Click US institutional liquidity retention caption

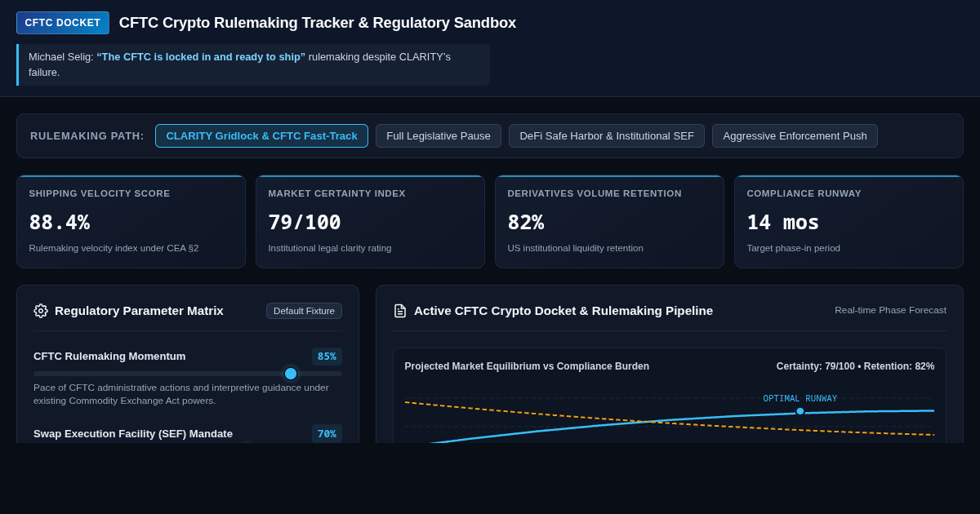[x=575, y=248]
